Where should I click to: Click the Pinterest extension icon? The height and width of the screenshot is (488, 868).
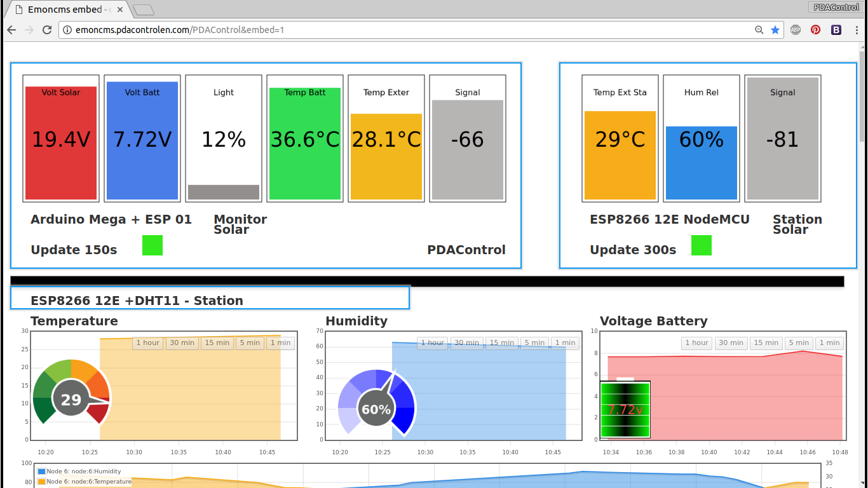(x=815, y=29)
